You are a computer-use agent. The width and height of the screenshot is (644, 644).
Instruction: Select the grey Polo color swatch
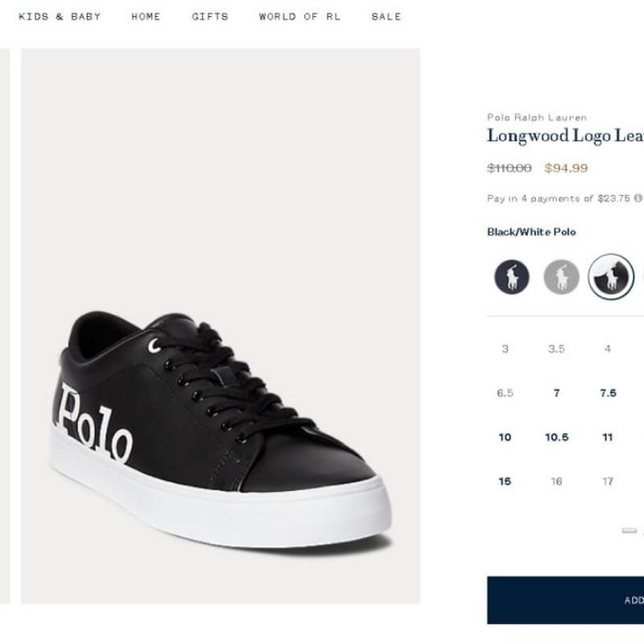561,278
